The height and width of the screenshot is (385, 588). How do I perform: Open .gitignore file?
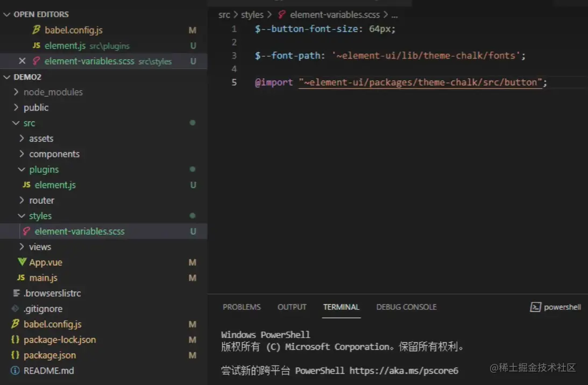click(x=42, y=309)
